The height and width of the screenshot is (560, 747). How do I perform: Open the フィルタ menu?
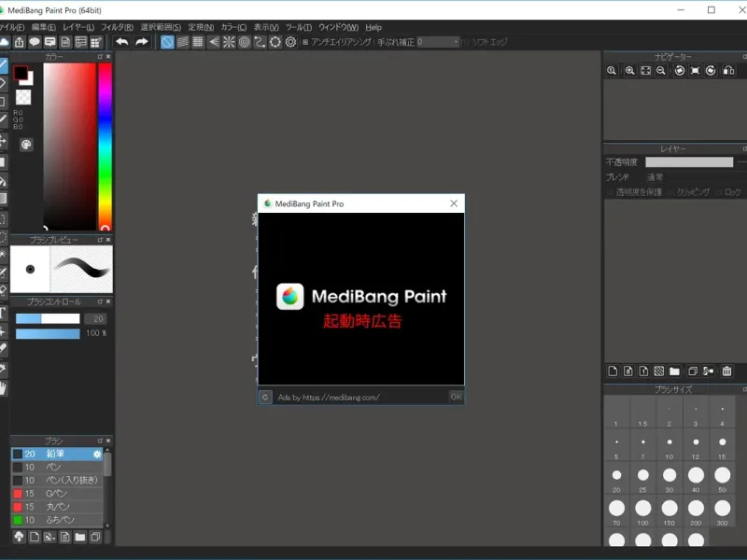click(117, 27)
